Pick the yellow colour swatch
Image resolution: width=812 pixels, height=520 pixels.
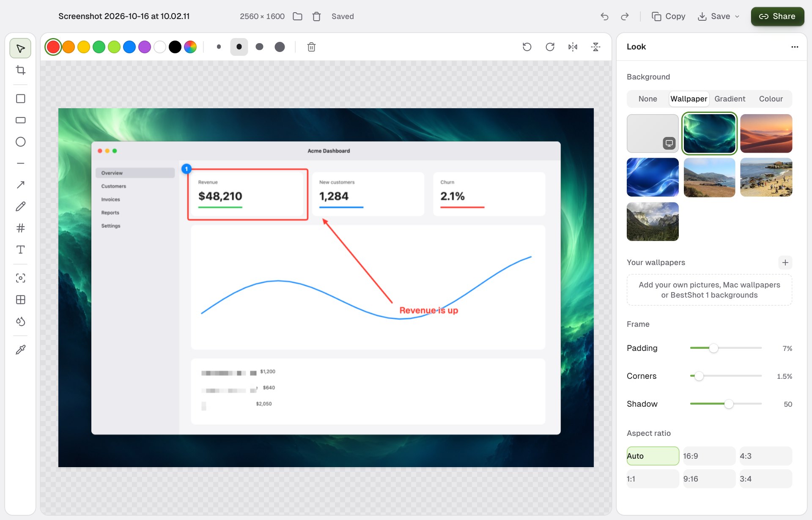point(84,47)
